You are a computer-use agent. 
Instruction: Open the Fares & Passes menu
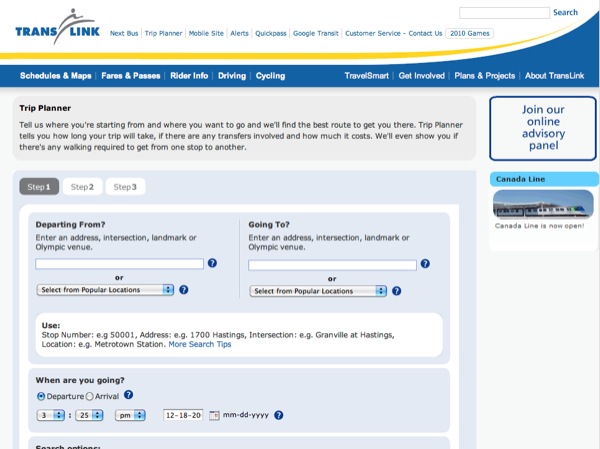[130, 75]
